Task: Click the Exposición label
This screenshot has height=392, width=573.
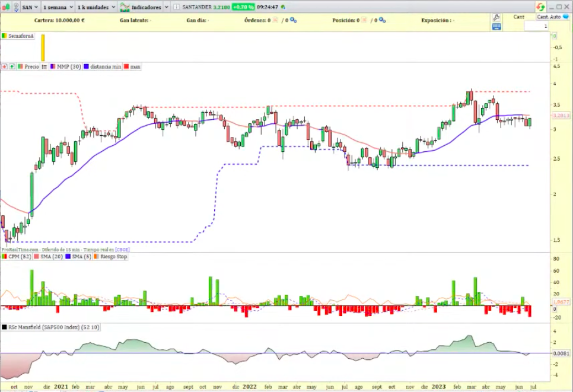Action: pos(437,20)
